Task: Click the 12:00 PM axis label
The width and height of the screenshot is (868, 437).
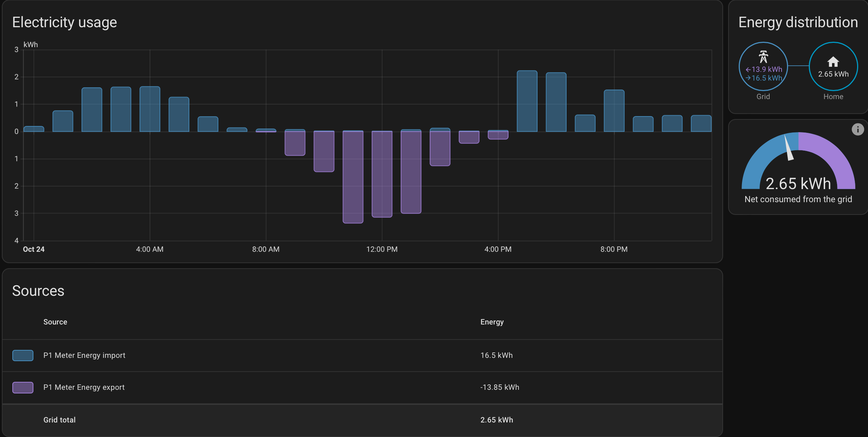Action: pyautogui.click(x=382, y=249)
